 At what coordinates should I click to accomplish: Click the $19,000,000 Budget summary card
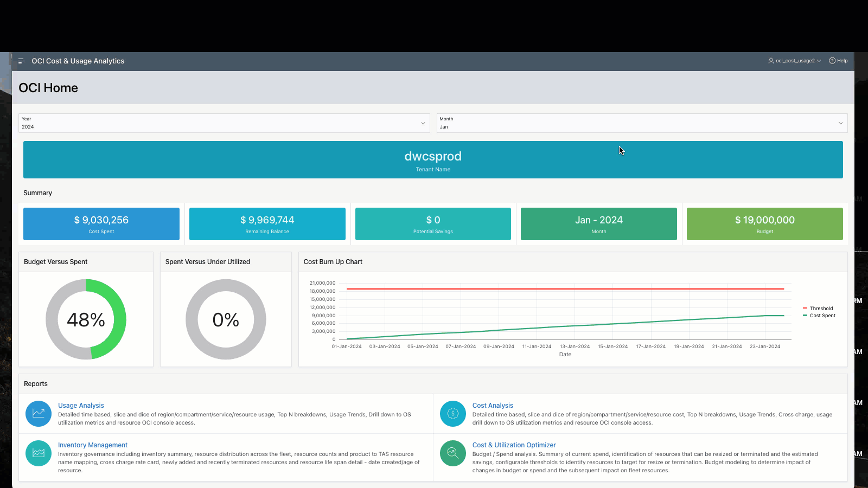click(764, 223)
